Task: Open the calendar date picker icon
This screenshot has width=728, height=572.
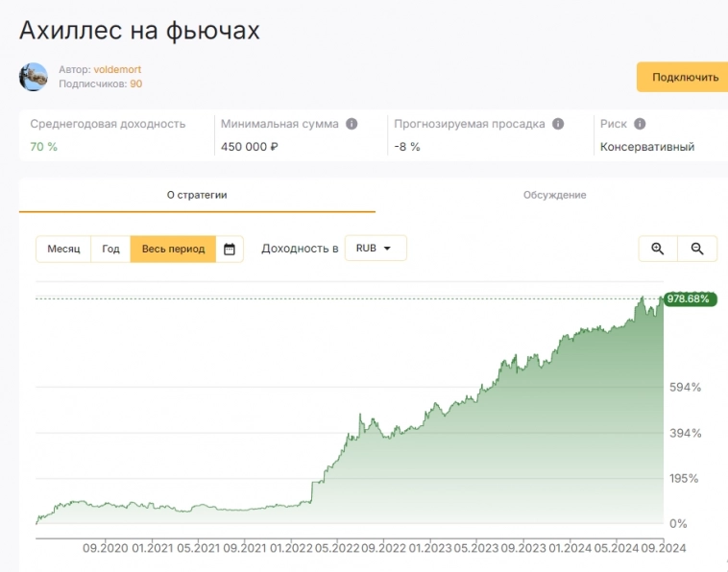Action: [230, 250]
